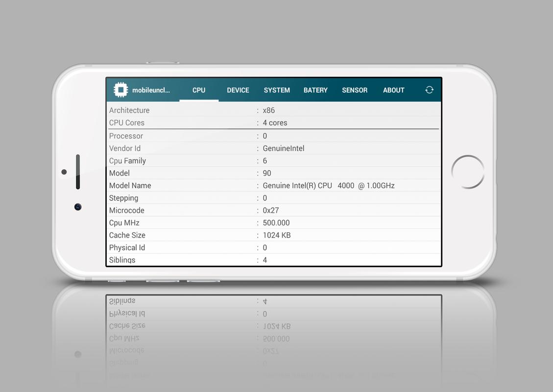Click the x86 architecture value

point(269,110)
